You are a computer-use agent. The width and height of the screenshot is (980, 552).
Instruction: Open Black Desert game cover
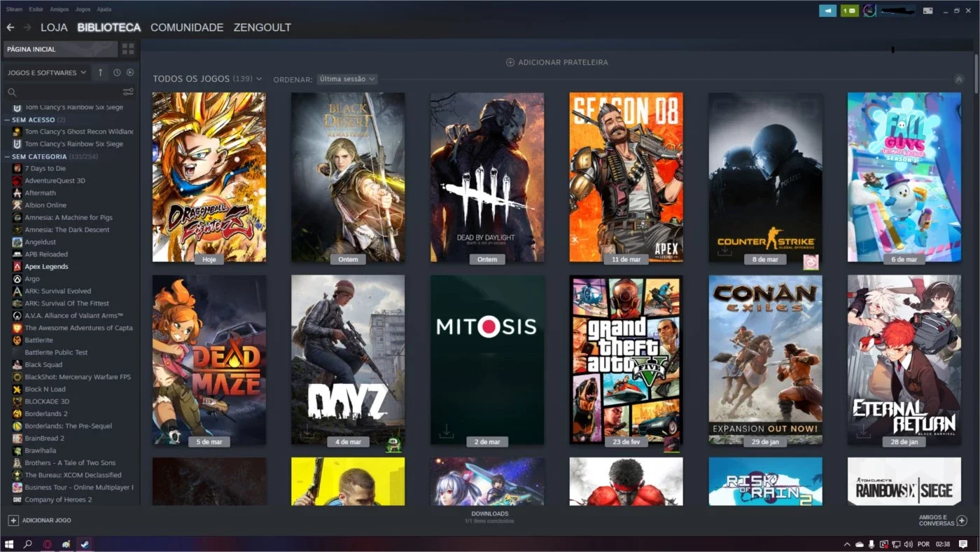point(348,177)
